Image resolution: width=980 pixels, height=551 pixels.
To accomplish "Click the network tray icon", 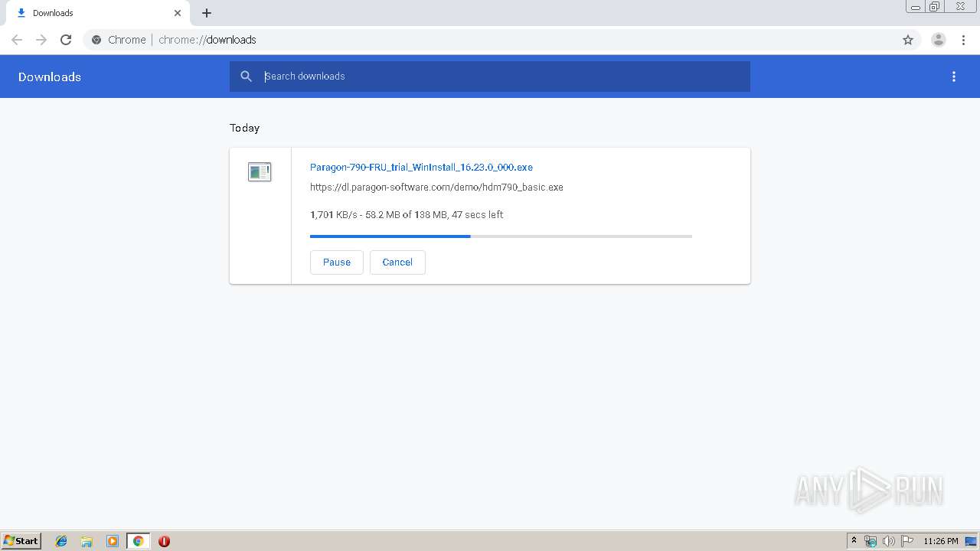I will (x=871, y=541).
